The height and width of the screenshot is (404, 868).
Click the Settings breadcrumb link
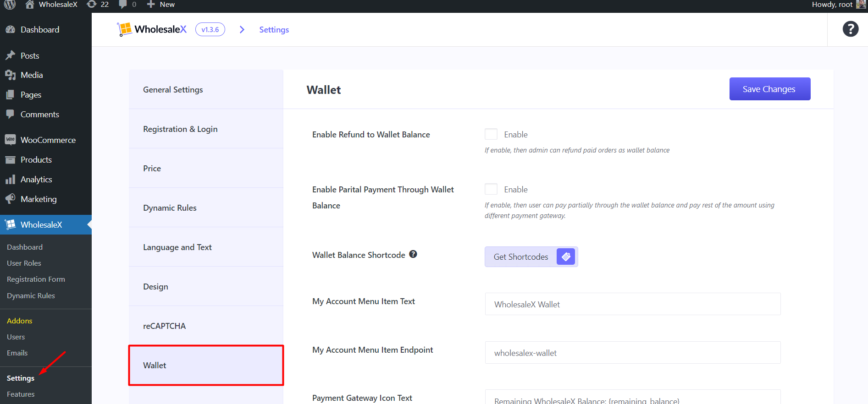274,30
